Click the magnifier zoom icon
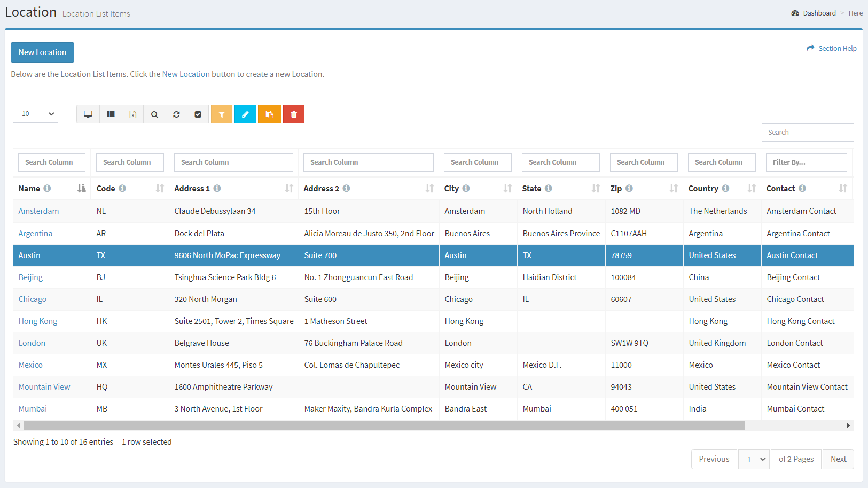This screenshot has height=488, width=868. 154,114
